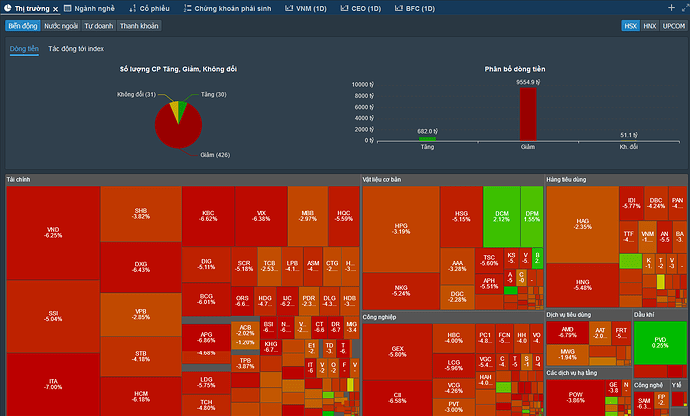Open the Nước ngoài view
Viewport: 690px width, 416px height.
coord(61,26)
